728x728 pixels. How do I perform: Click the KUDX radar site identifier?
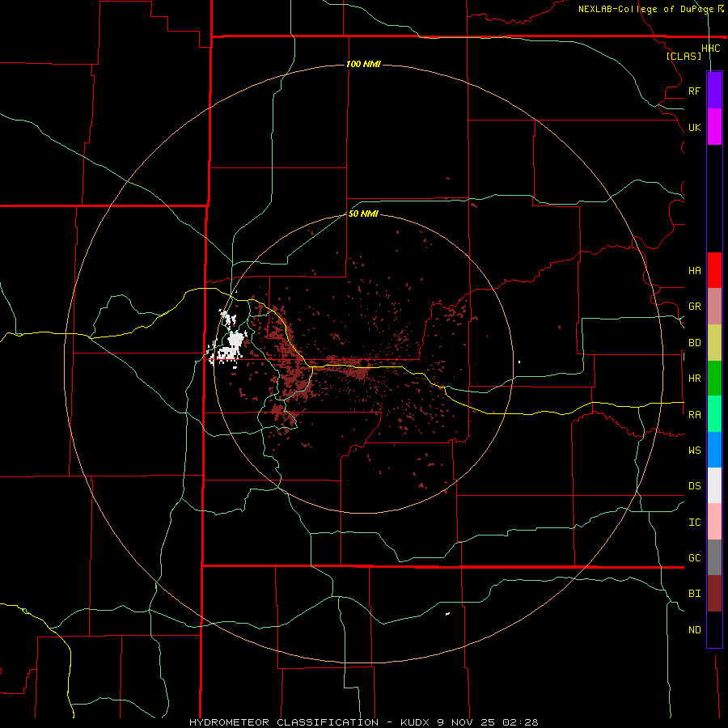416,722
